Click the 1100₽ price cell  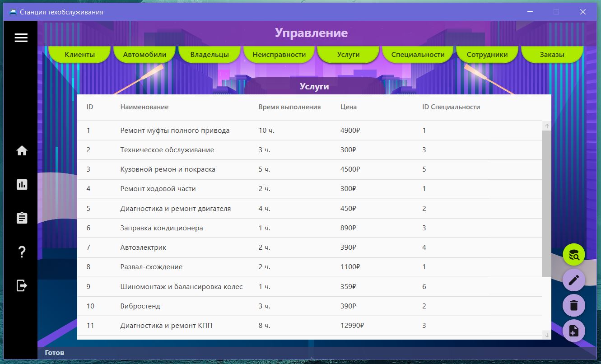coord(350,267)
